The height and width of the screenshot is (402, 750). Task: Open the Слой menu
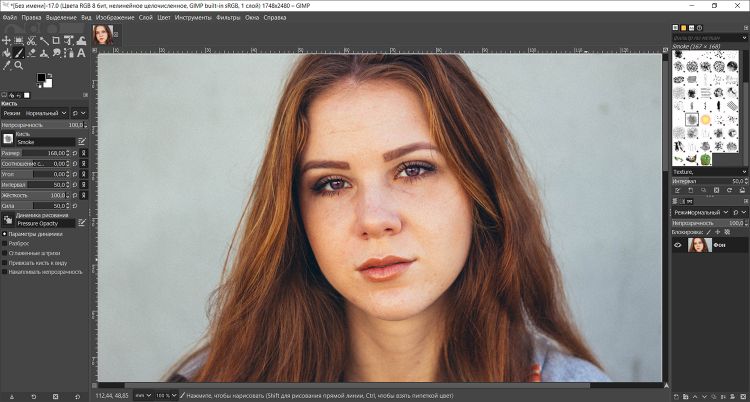[x=145, y=17]
